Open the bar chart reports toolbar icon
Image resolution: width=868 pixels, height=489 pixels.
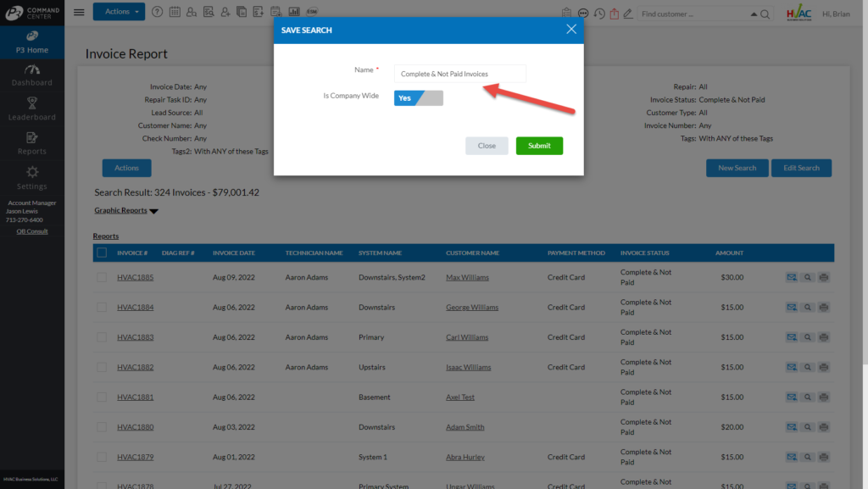point(294,13)
